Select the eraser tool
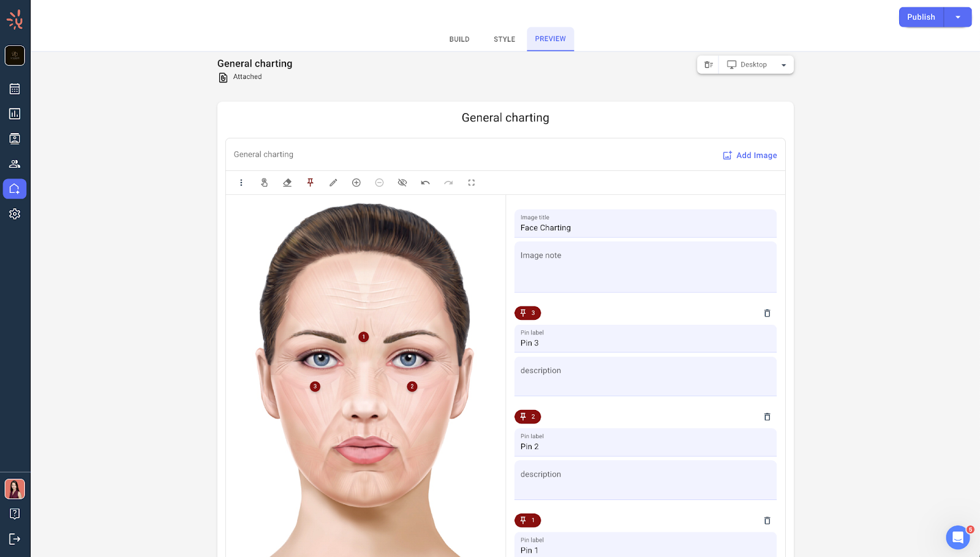Viewport: 980px width, 557px height. coord(287,183)
